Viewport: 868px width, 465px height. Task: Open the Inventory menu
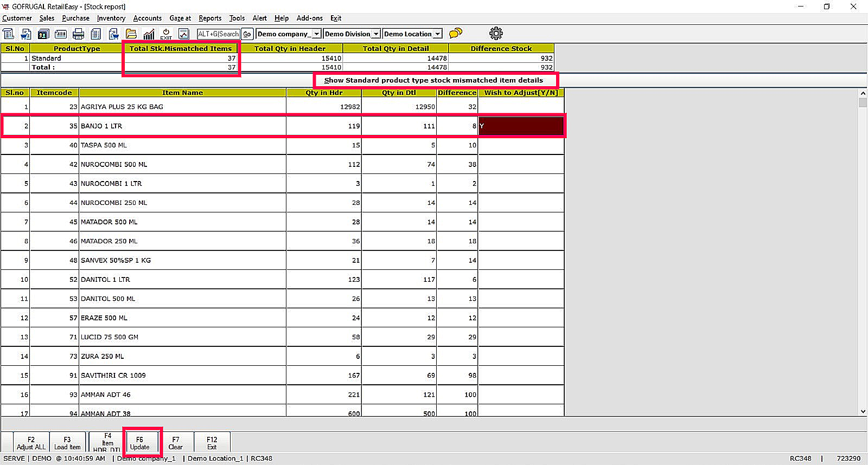coord(111,18)
